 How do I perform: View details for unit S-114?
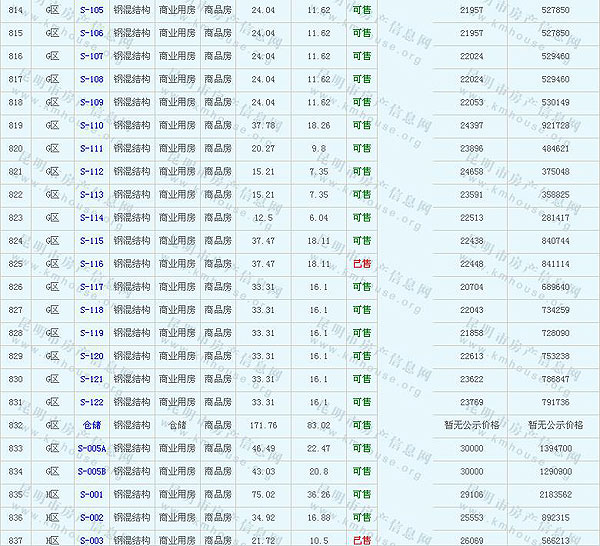(x=90, y=217)
